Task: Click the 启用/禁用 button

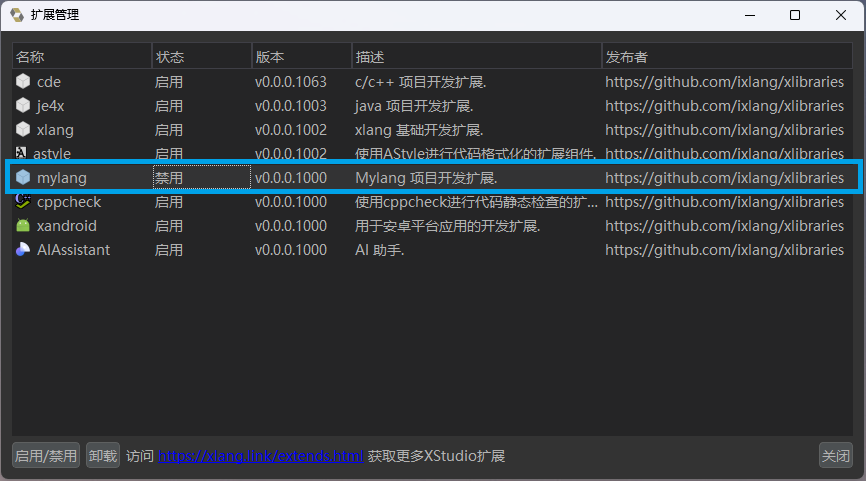Action: 46,456
